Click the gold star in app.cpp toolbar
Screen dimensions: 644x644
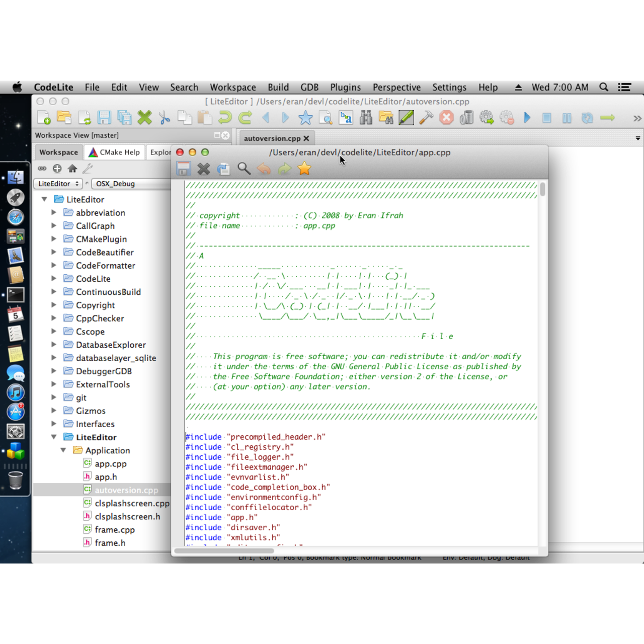pos(304,169)
